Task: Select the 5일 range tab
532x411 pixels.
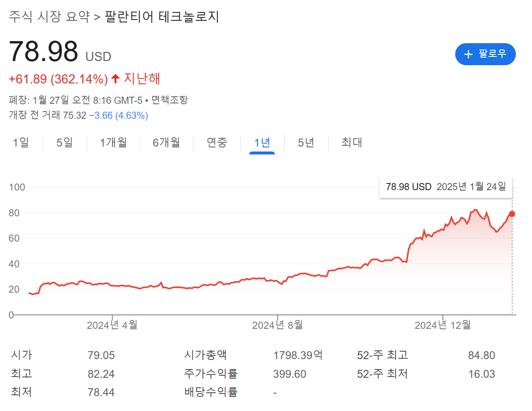Action: (x=65, y=142)
